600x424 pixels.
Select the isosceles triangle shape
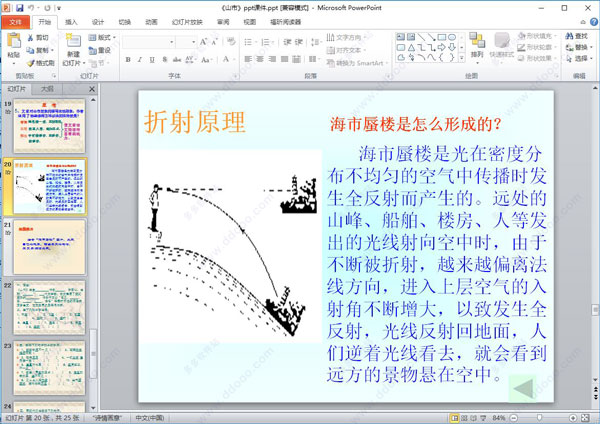[411, 47]
